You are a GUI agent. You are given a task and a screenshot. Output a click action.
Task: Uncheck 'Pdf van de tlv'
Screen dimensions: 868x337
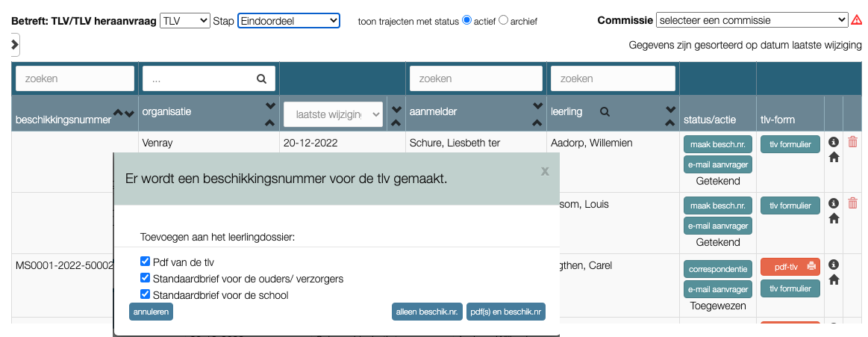pos(146,262)
